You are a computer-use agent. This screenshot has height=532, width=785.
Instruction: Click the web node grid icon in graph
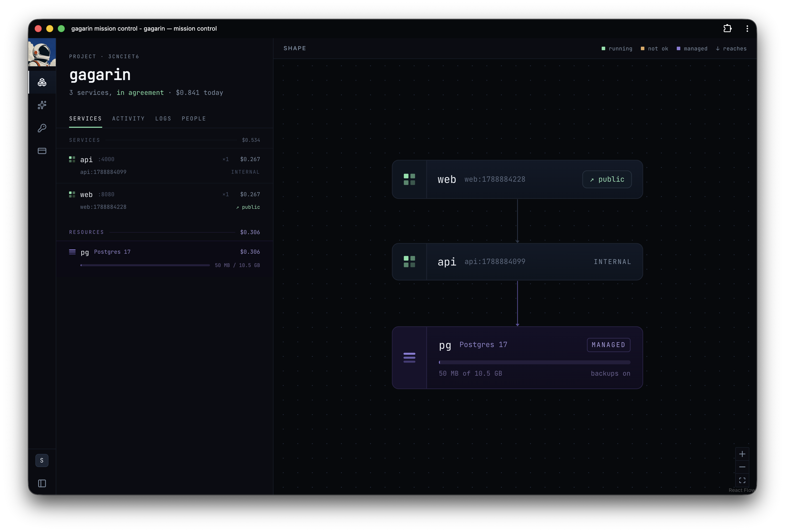pos(409,179)
